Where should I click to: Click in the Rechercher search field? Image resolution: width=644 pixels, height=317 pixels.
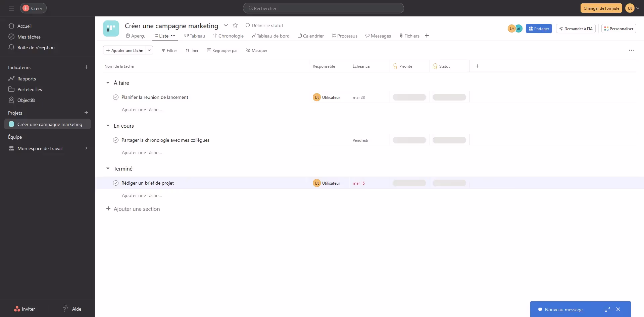[x=323, y=8]
